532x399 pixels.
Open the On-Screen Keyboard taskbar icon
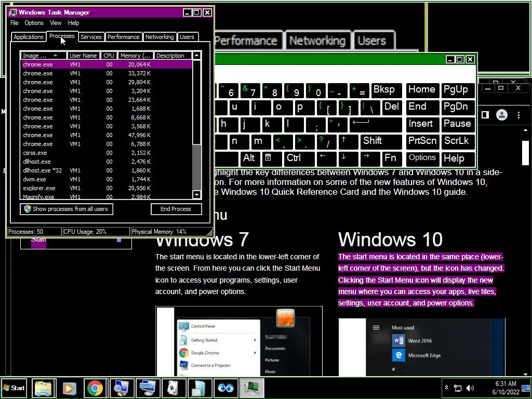click(148, 388)
